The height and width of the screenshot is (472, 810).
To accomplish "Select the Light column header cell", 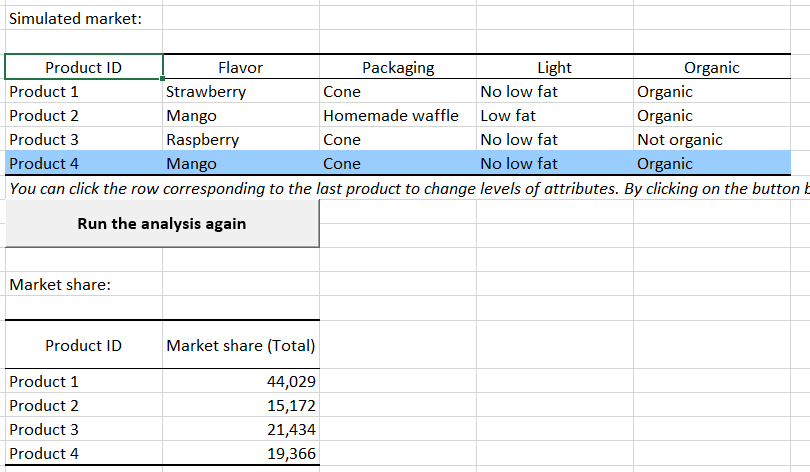I will (554, 68).
